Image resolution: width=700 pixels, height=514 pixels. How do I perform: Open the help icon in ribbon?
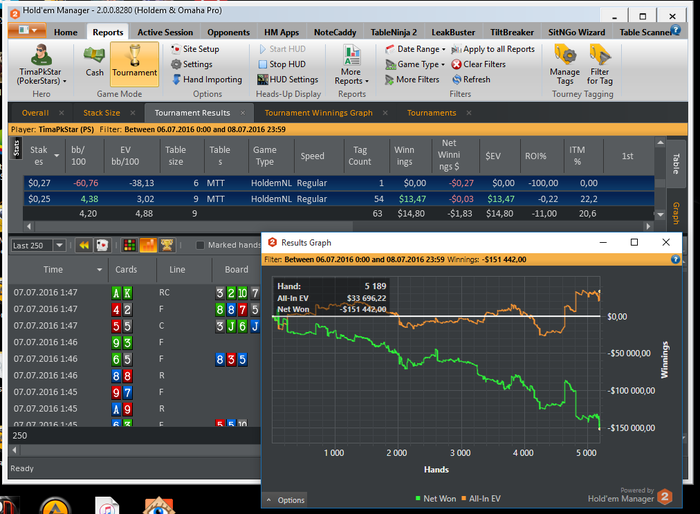676,30
